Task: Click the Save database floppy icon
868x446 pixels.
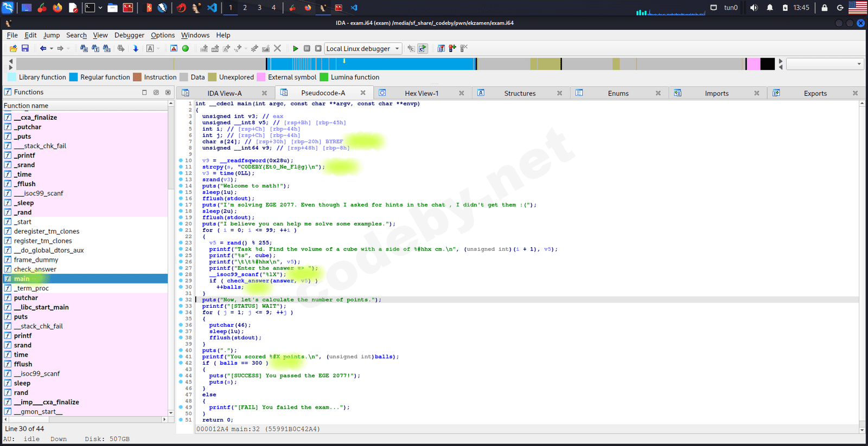Action: pyautogui.click(x=25, y=49)
